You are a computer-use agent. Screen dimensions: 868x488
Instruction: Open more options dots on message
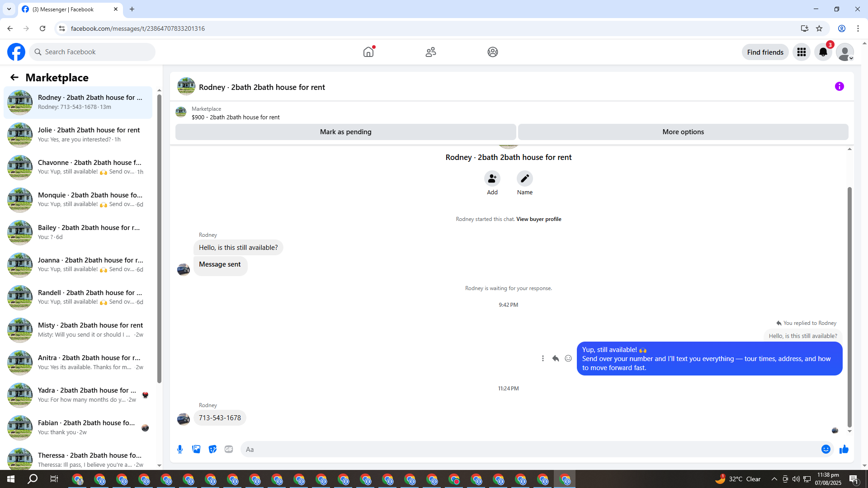[543, 358]
